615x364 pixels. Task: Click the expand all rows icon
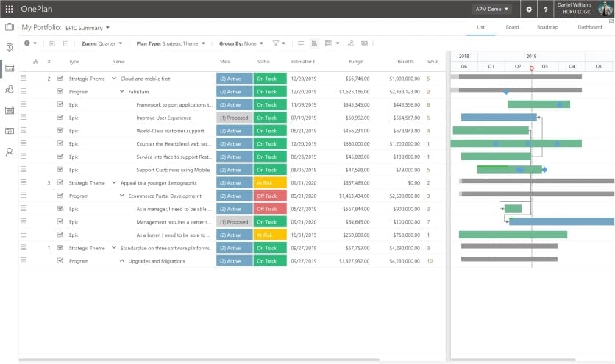tap(51, 43)
